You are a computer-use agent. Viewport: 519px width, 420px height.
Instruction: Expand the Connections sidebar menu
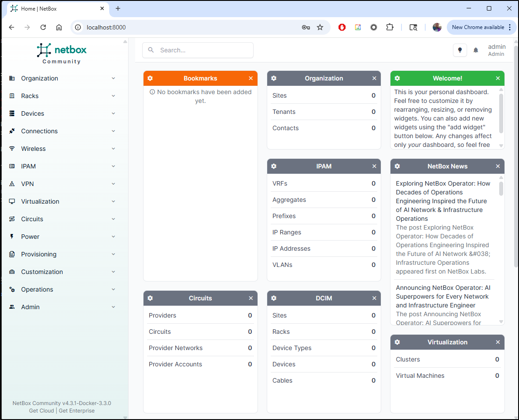pyautogui.click(x=62, y=131)
